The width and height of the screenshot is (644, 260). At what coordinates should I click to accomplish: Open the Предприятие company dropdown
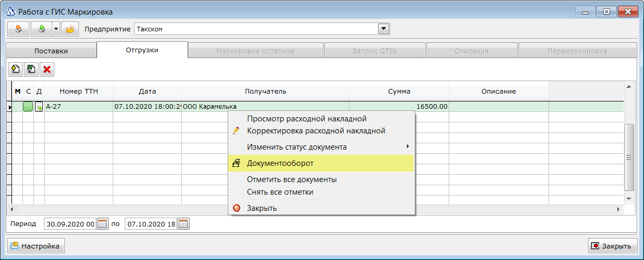[x=384, y=29]
